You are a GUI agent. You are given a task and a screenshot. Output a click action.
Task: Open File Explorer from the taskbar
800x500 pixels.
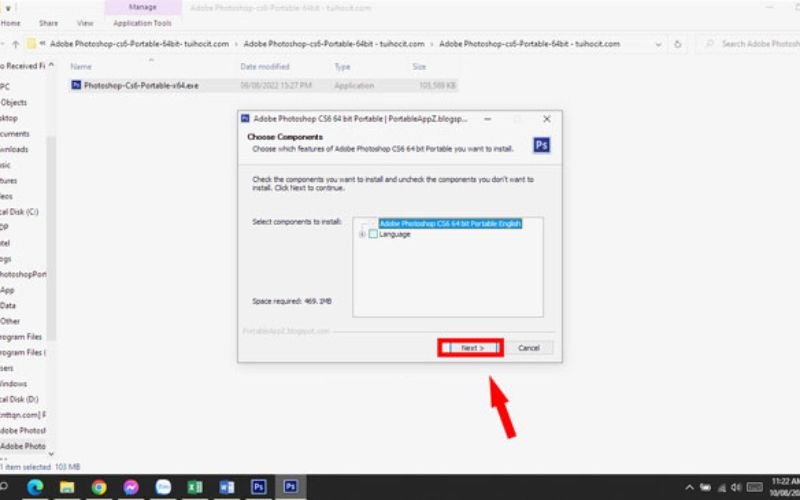click(67, 487)
